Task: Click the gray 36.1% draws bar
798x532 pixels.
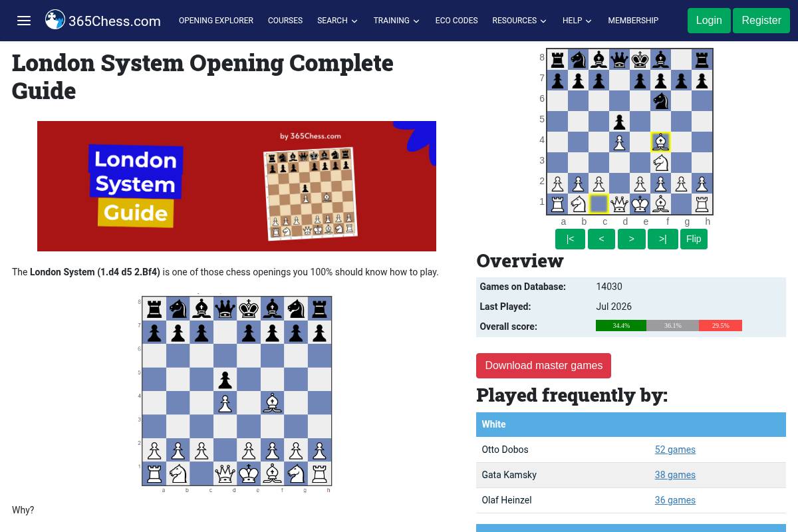Action: 672,325
